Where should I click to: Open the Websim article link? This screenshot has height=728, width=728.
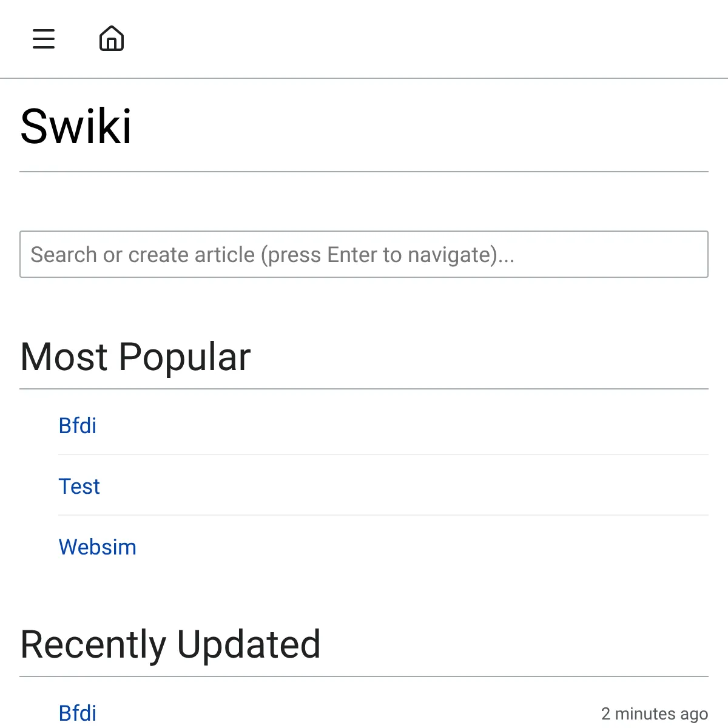(x=97, y=547)
